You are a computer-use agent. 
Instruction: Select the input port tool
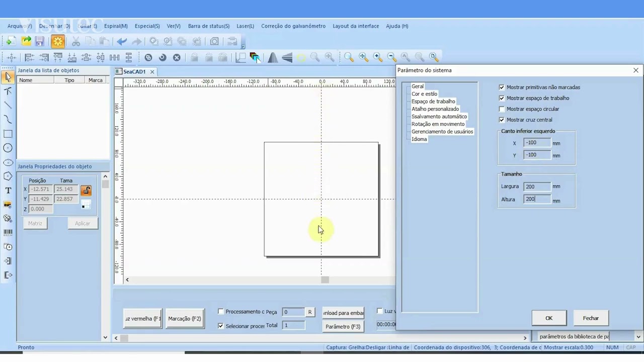point(8,260)
